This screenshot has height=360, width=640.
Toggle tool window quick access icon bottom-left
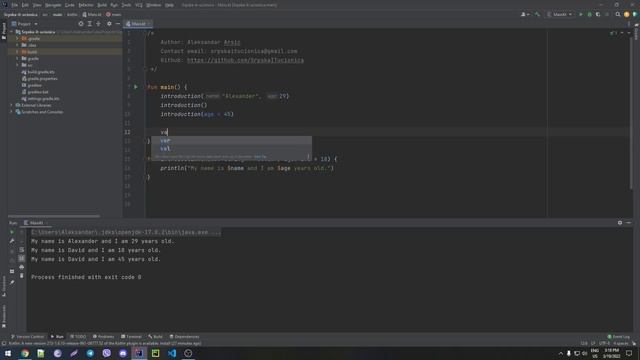4,343
